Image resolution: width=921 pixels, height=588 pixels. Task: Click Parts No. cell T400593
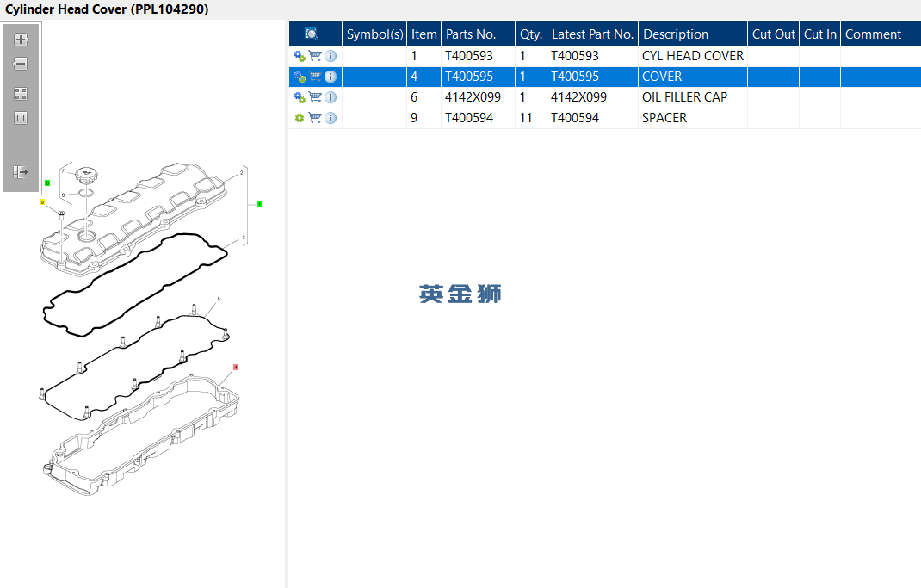[x=478, y=56]
